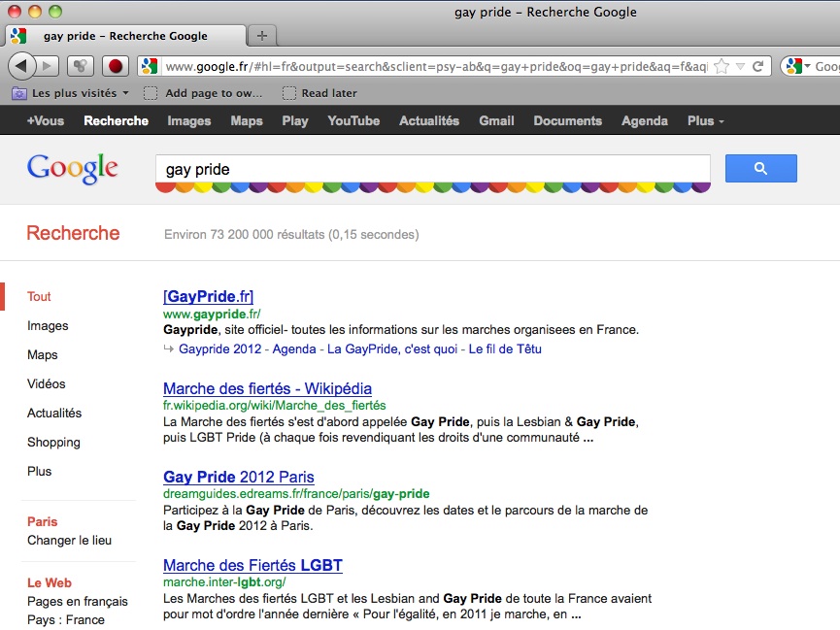Viewport: 840px width, 630px height.
Task: Click inside the gay pride search field
Action: click(432, 169)
